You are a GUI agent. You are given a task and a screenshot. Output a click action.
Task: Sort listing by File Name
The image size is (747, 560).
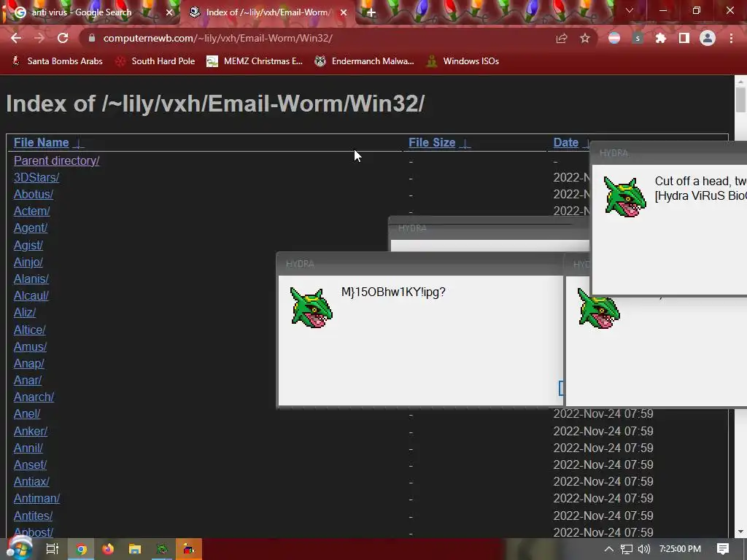point(42,142)
